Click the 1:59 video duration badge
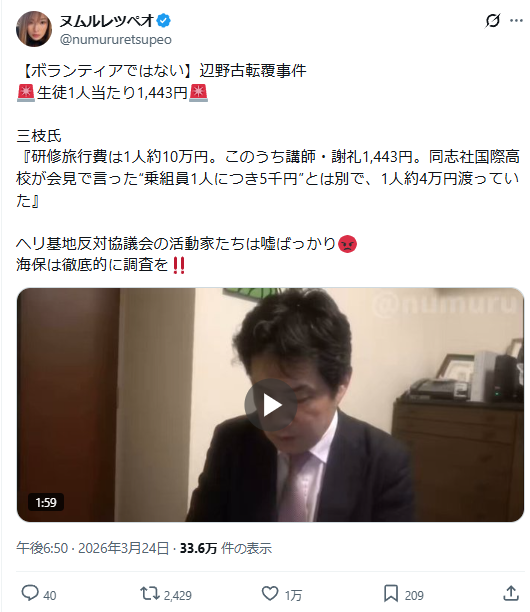The image size is (530, 612). click(46, 502)
